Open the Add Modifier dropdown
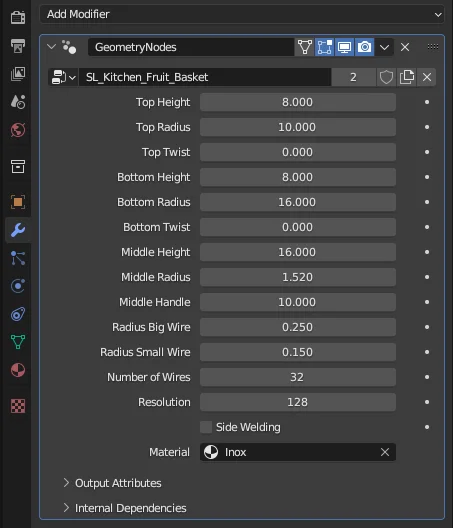 click(242, 14)
